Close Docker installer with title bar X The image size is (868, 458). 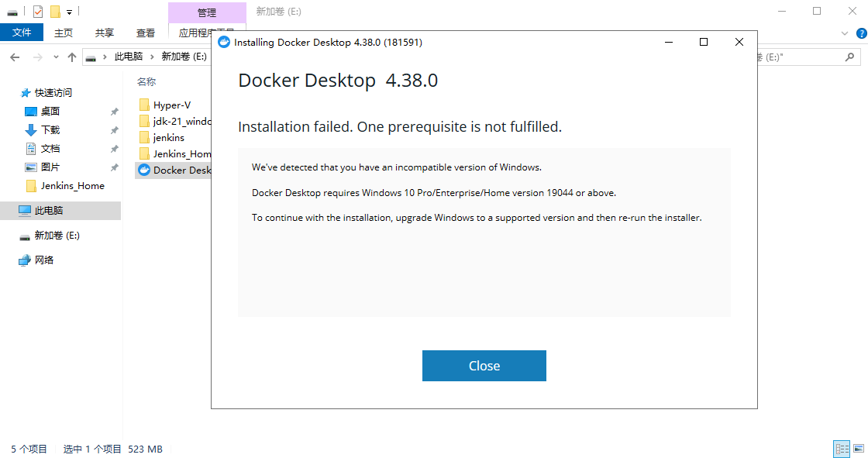tap(739, 42)
